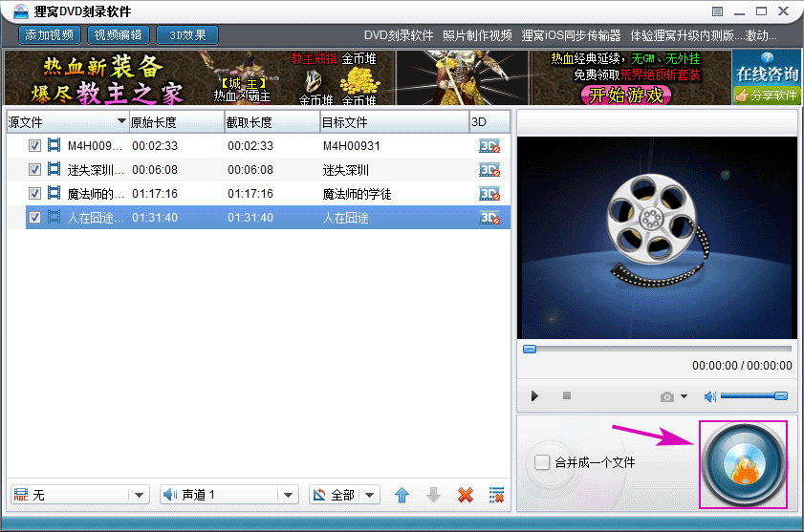The image size is (804, 532).
Task: Click the 3D icon for 魔法师的学徒
Action: 489,194
